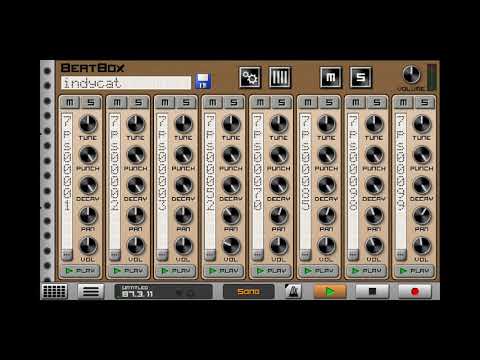Preview channel 3 with its Play button
Screen dimensions: 480x360
pyautogui.click(x=176, y=271)
